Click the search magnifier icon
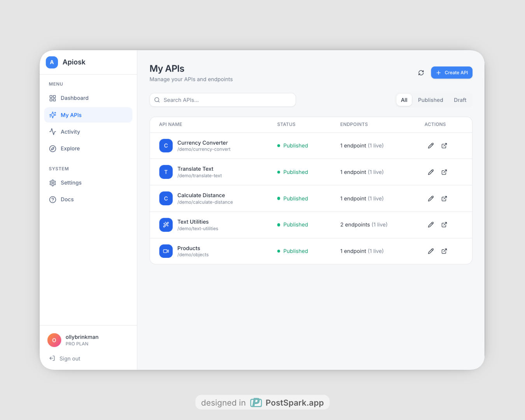525x420 pixels. (x=157, y=100)
